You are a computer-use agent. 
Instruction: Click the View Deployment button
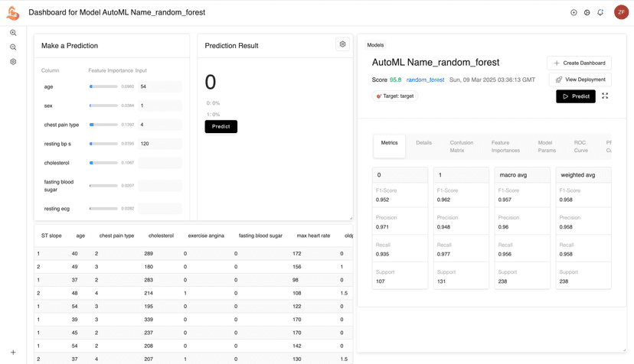[x=580, y=80]
